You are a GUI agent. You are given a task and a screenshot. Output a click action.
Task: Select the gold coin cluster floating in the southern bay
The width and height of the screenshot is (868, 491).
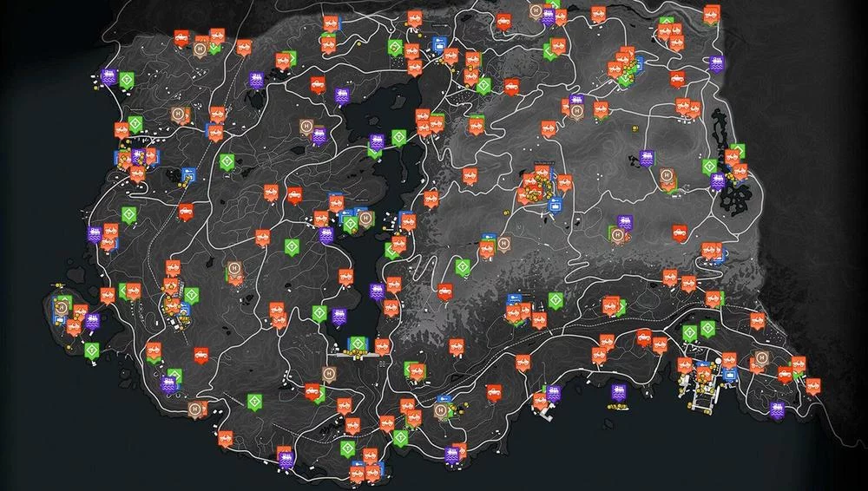pos(618,408)
